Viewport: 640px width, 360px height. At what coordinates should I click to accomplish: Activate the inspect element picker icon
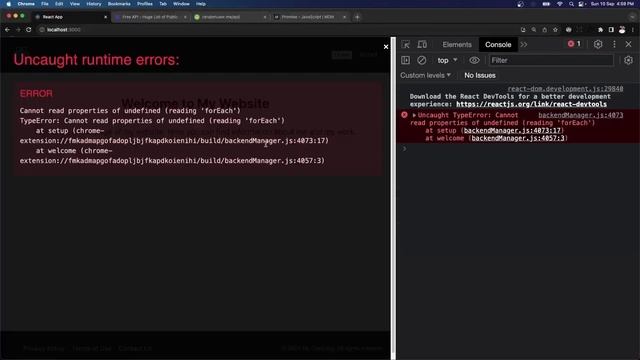[405, 44]
